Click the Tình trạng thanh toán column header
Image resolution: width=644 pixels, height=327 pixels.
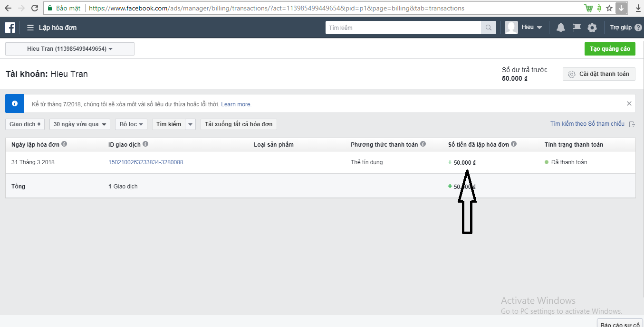pyautogui.click(x=574, y=144)
